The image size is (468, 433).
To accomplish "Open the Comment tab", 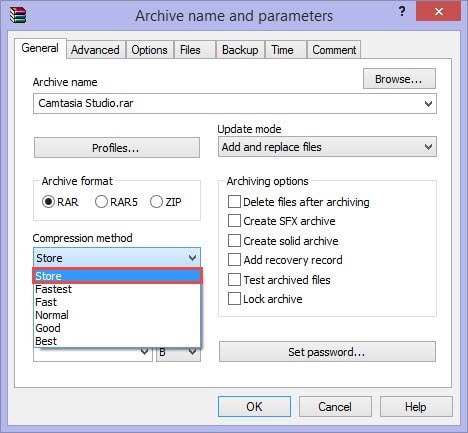I will pyautogui.click(x=334, y=50).
